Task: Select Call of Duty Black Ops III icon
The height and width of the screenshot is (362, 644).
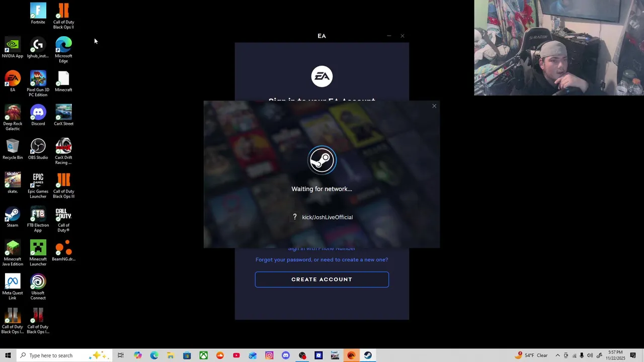Action: click(x=63, y=185)
